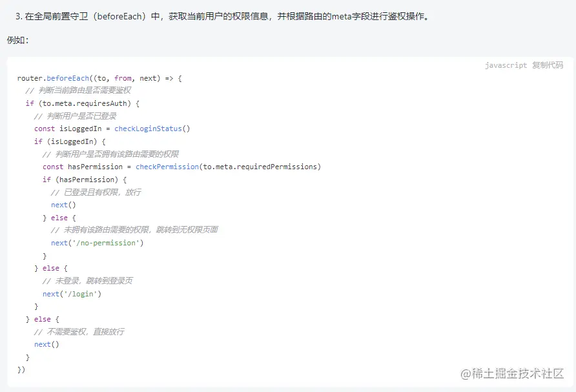The image size is (576, 392).
Task: Click the comment 未拥有该路由需要的权限
Action: click(134, 230)
